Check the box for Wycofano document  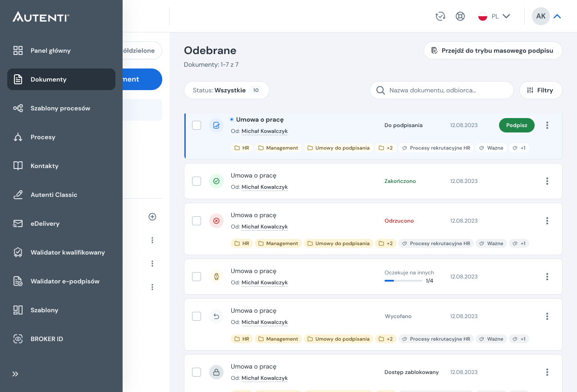197,316
